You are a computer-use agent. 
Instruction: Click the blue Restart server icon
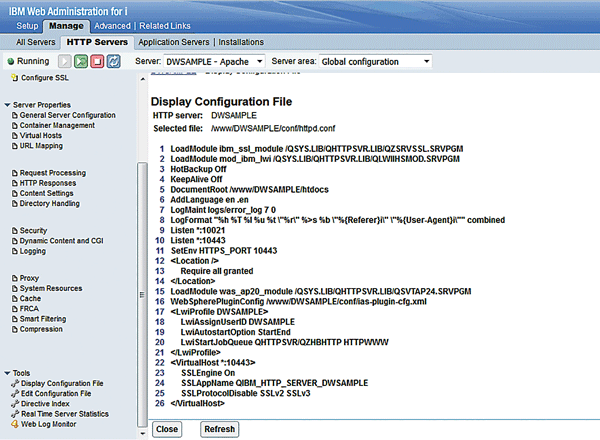coord(114,62)
